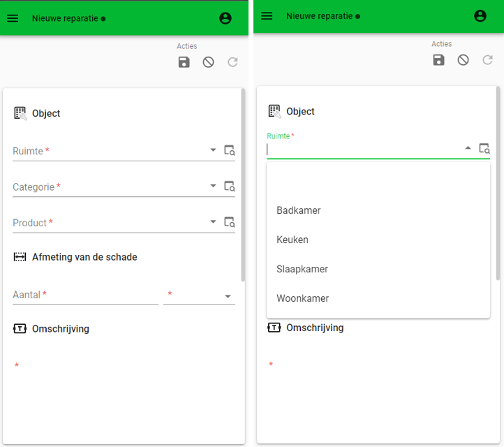The height and width of the screenshot is (447, 504).
Task: Collapse the open Ruimte dropdown arrow
Action: (x=468, y=148)
